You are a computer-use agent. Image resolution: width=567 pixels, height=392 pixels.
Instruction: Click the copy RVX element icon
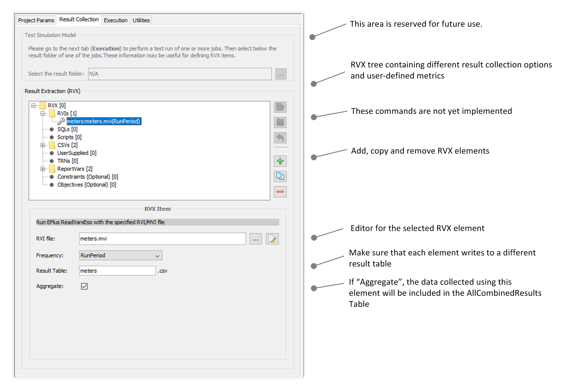pyautogui.click(x=280, y=176)
